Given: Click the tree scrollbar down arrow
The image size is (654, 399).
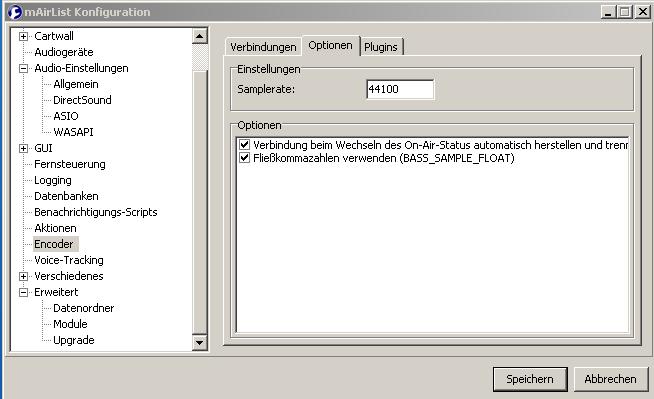Looking at the screenshot, I should click(199, 343).
